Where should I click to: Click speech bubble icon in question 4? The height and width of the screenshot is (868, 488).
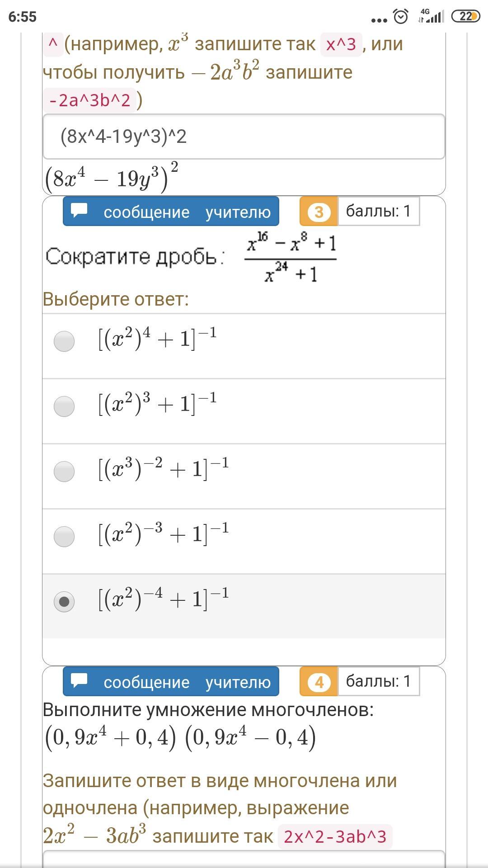[80, 681]
